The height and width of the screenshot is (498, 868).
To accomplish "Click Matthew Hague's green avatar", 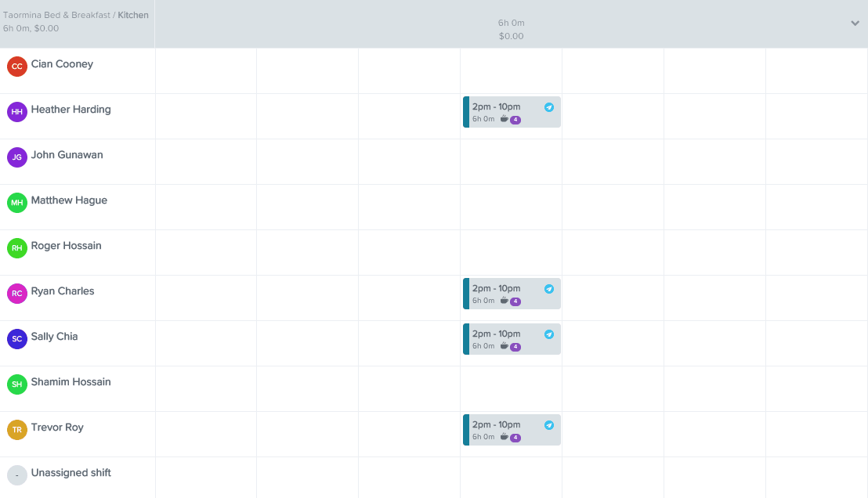I will click(16, 203).
